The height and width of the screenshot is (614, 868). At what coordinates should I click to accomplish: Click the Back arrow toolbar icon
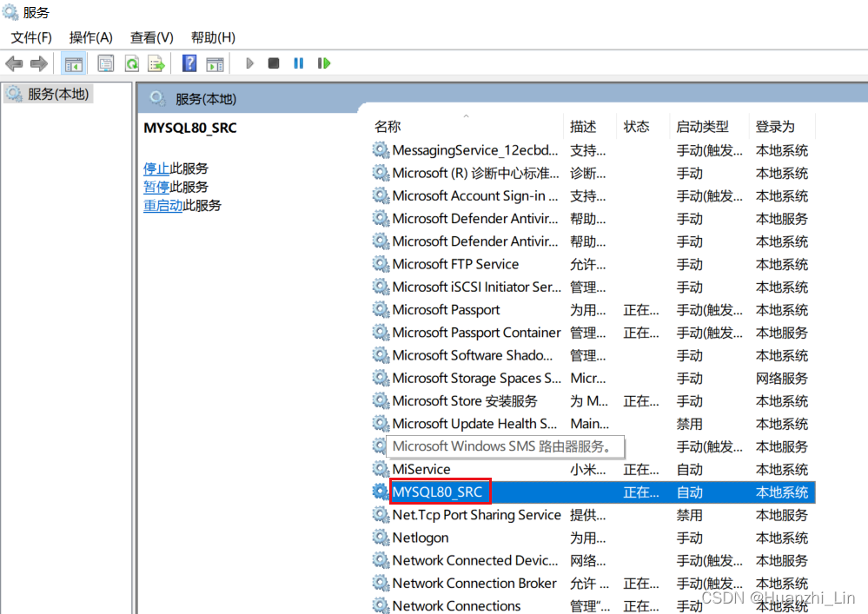pos(14,63)
